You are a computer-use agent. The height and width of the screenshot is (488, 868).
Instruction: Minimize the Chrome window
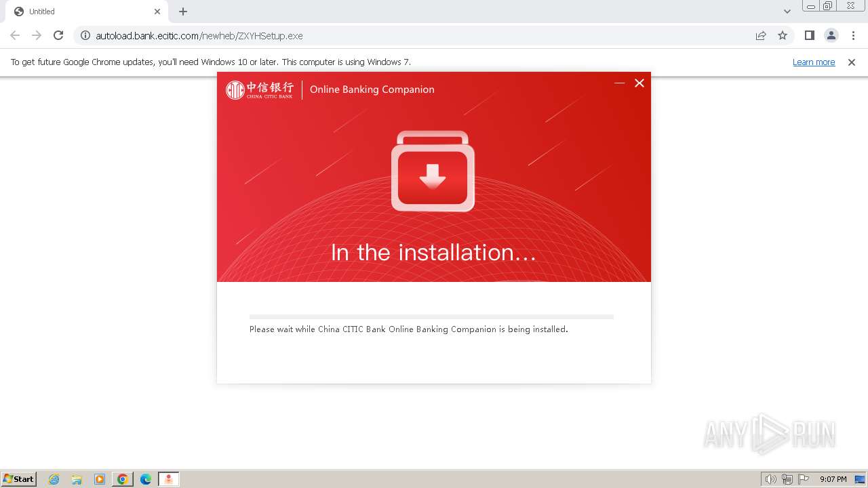tap(810, 6)
